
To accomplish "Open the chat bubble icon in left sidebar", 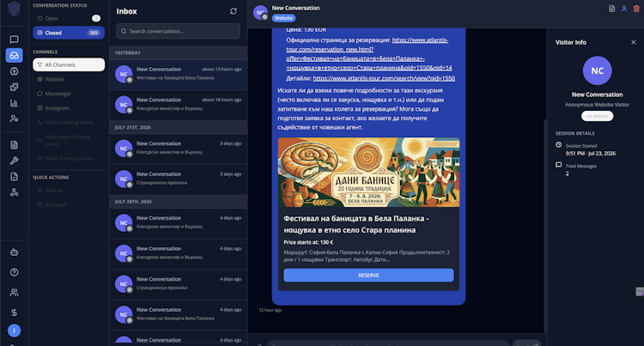I will (14, 39).
